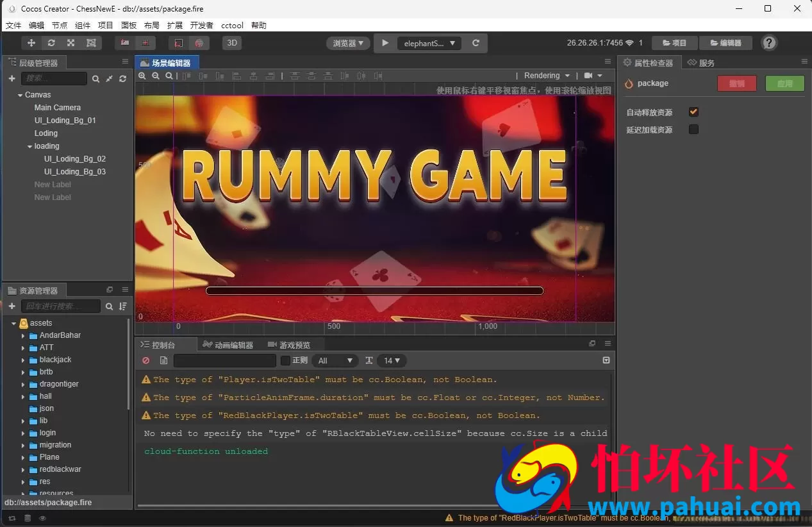Switch to the 属性检查器 inspector tab
This screenshot has height=527, width=812.
pos(649,63)
